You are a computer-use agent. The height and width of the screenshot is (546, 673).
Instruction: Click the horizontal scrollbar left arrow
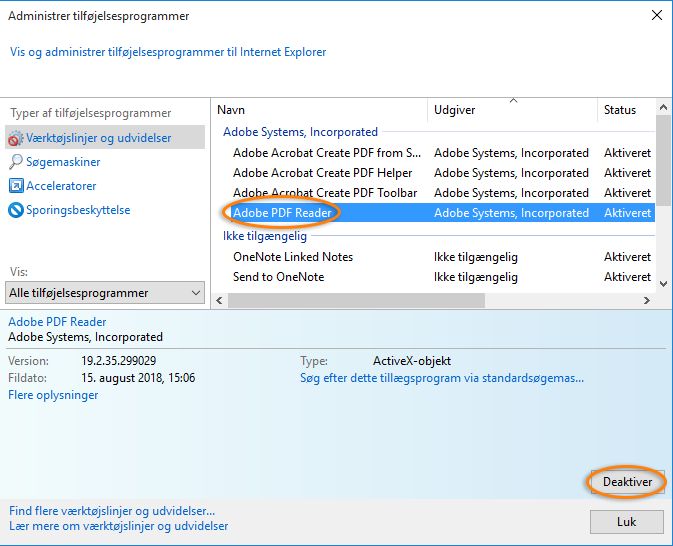point(219,300)
